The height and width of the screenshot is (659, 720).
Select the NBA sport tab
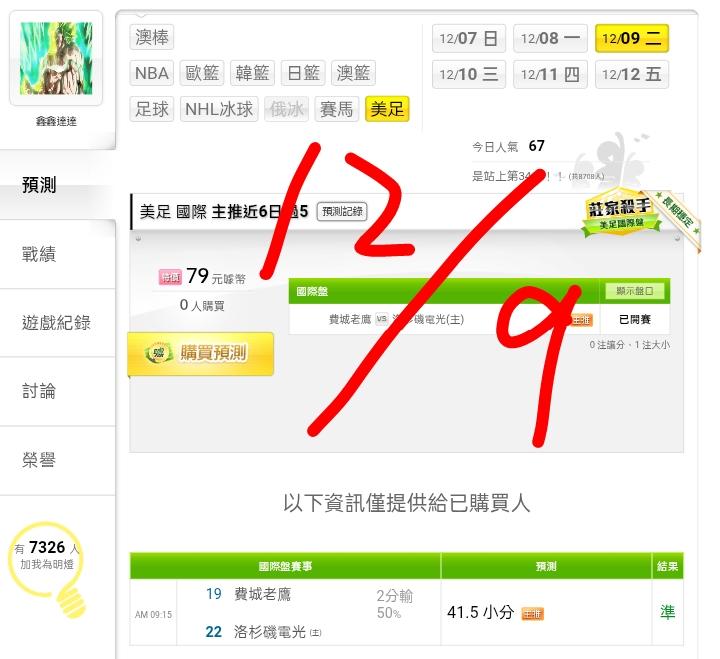(152, 73)
